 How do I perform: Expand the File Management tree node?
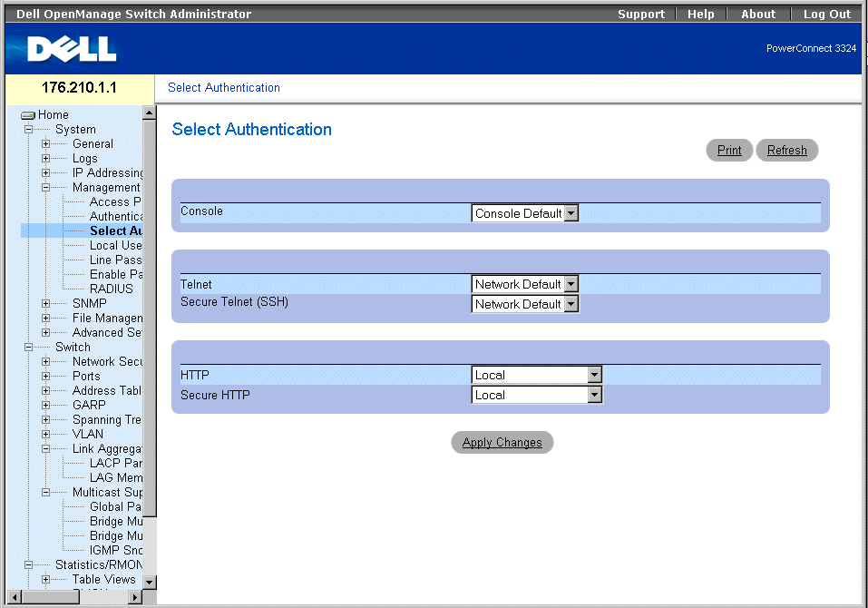pyautogui.click(x=45, y=318)
